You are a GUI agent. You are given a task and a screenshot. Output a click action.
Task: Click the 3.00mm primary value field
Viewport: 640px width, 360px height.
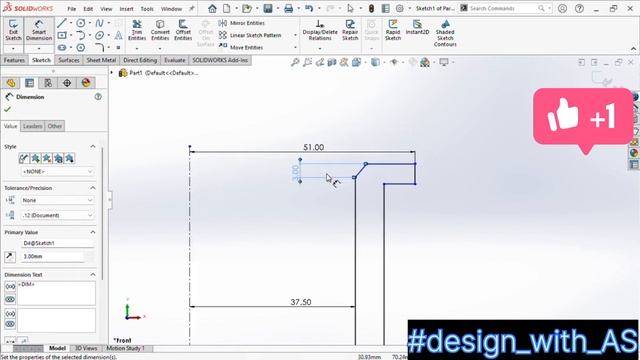[52, 256]
